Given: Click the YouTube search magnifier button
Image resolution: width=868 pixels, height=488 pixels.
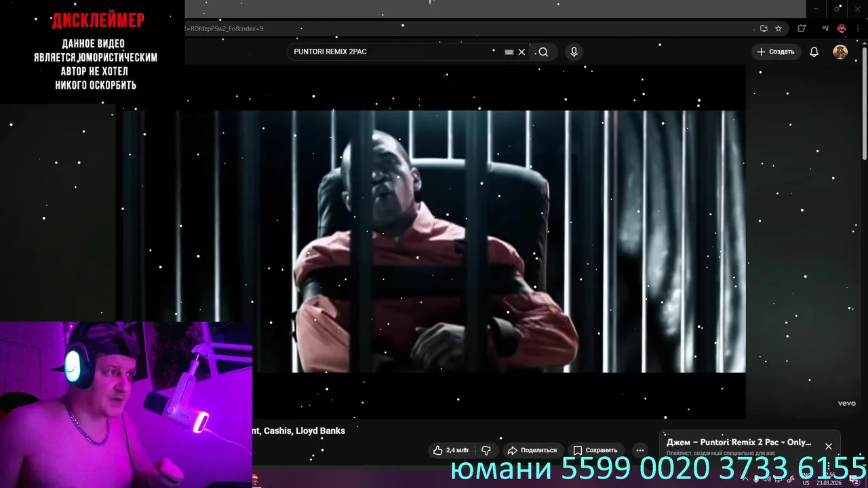Looking at the screenshot, I should (543, 52).
